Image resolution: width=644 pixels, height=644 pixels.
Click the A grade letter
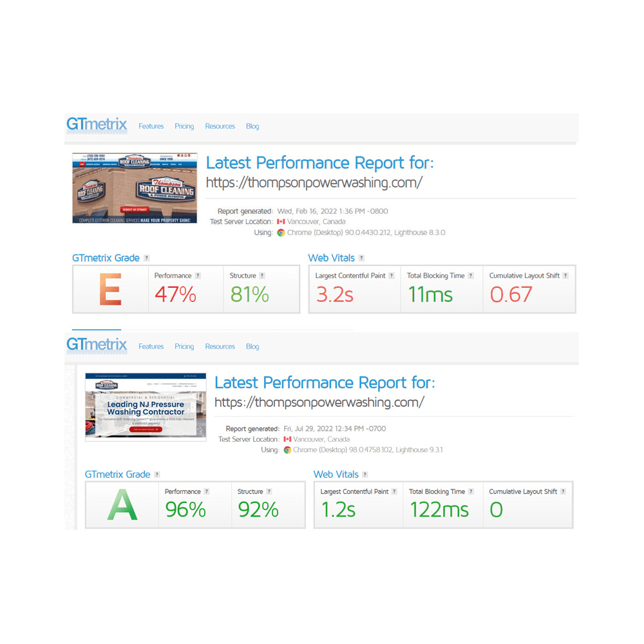pos(122,505)
